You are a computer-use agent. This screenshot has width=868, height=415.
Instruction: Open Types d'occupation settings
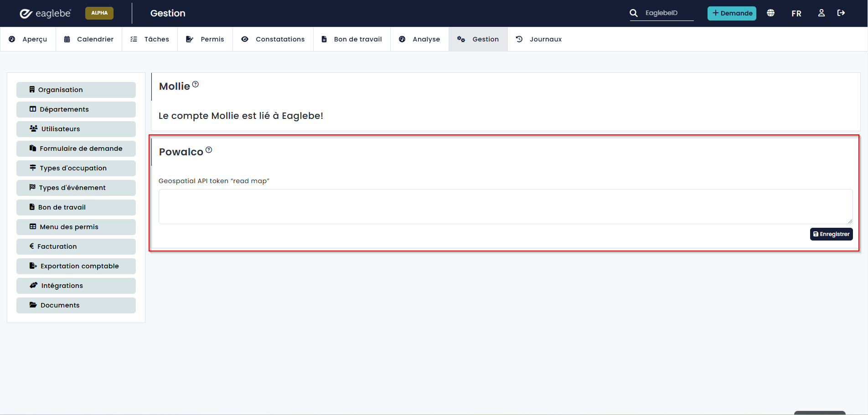pos(76,168)
